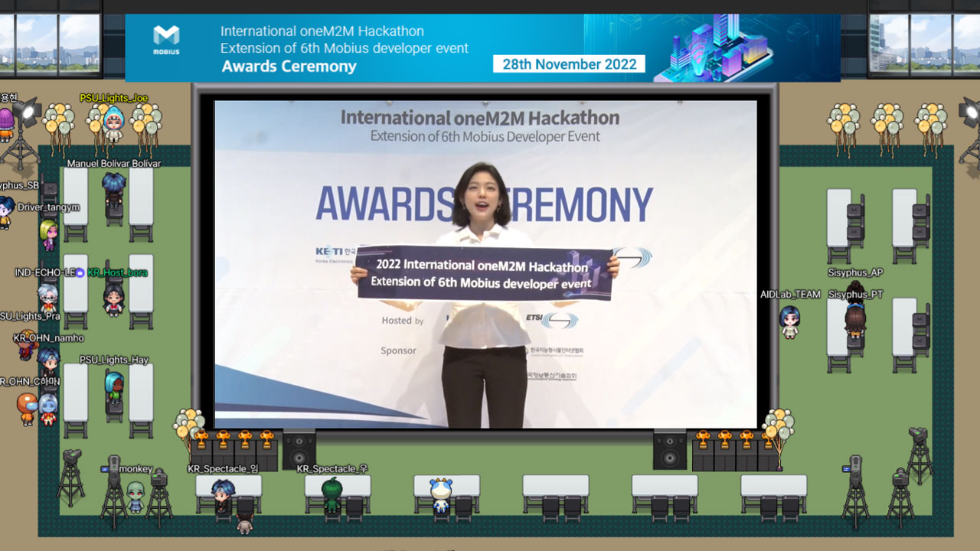Select Manuel Bolivar Bolivar's seated avatar
The height and width of the screenshot is (551, 980).
114,192
